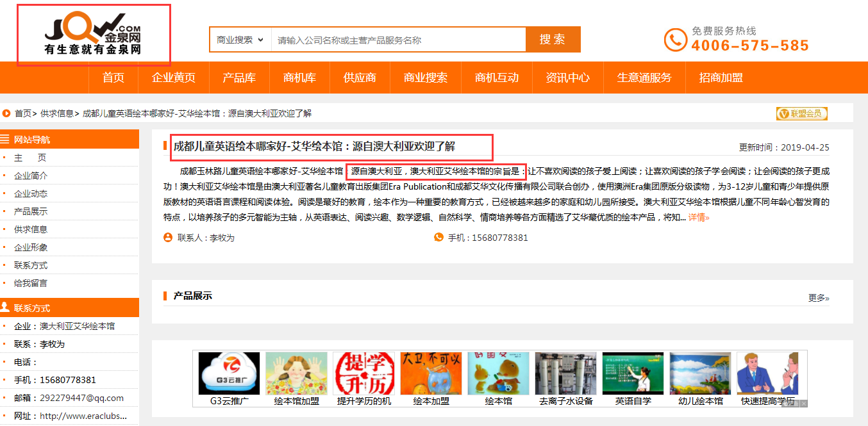
Task: Click the 幼儿绘本馆 ad thumbnail
Action: point(701,373)
